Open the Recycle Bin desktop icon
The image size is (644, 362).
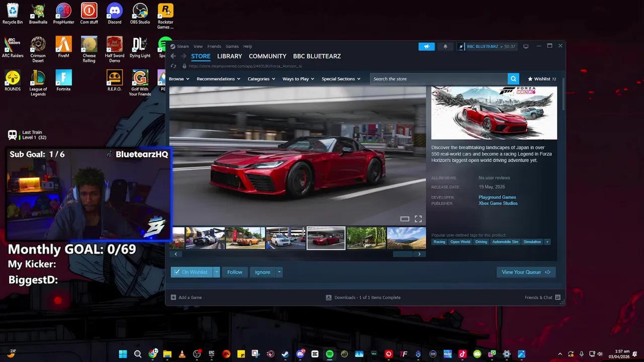[13, 14]
